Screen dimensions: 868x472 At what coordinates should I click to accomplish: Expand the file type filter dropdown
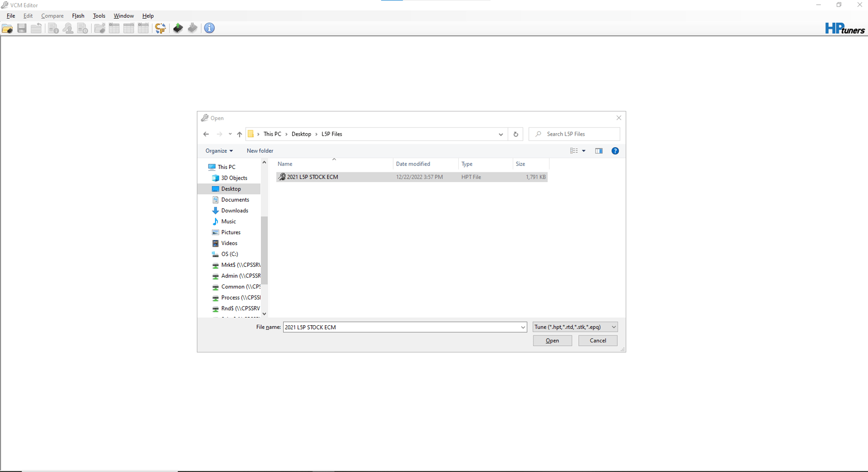tap(614, 327)
